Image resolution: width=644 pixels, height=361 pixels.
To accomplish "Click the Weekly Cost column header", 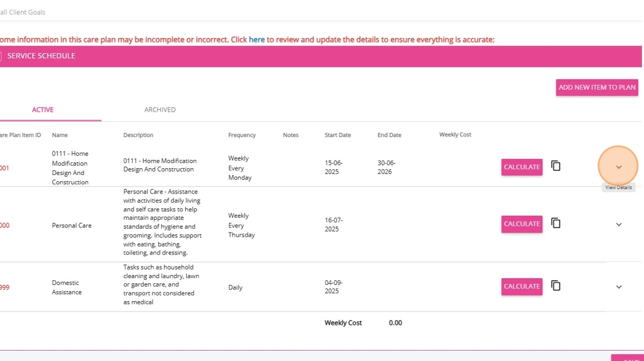I will 455,135.
